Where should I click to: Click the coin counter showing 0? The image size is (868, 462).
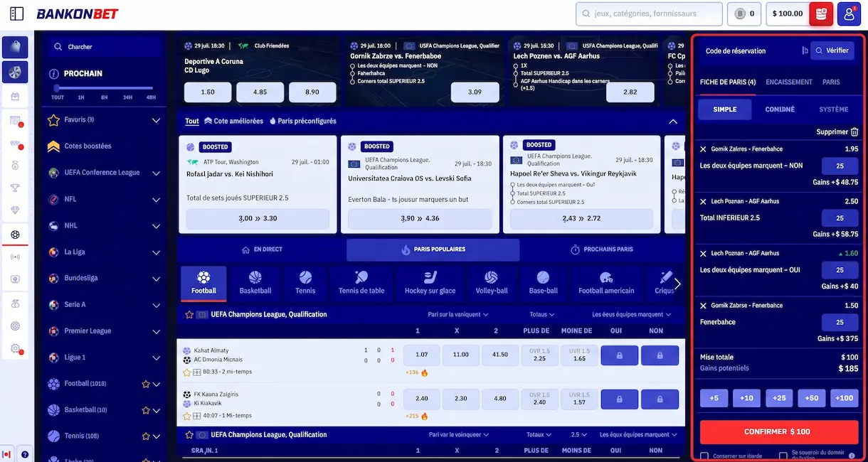pyautogui.click(x=744, y=14)
